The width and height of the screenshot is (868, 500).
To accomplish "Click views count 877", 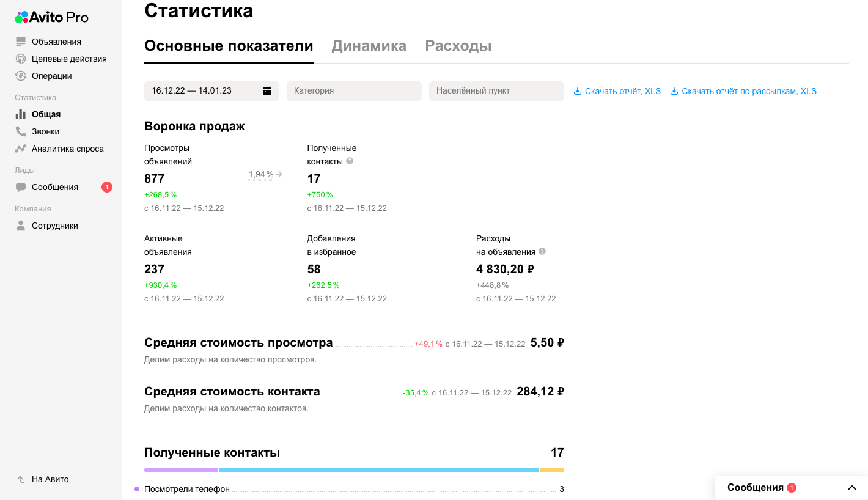I will coord(155,178).
